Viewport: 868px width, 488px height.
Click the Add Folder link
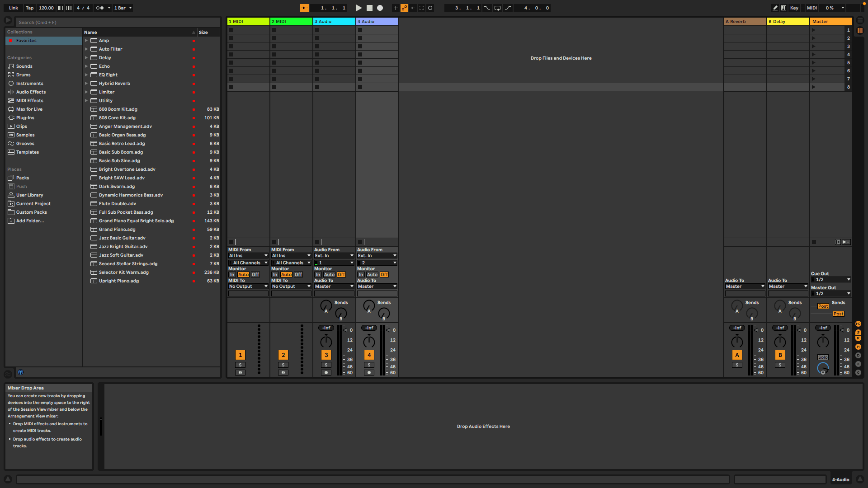(30, 221)
